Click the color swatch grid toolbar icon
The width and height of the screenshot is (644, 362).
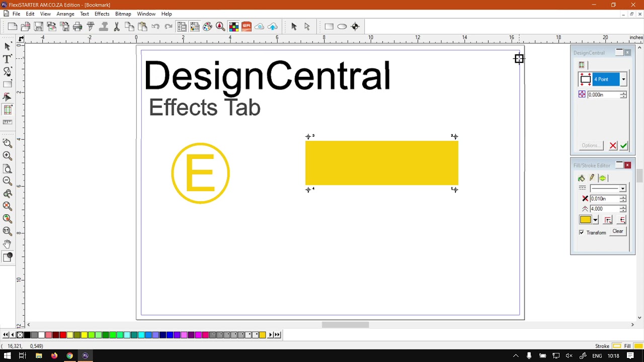[x=233, y=27]
